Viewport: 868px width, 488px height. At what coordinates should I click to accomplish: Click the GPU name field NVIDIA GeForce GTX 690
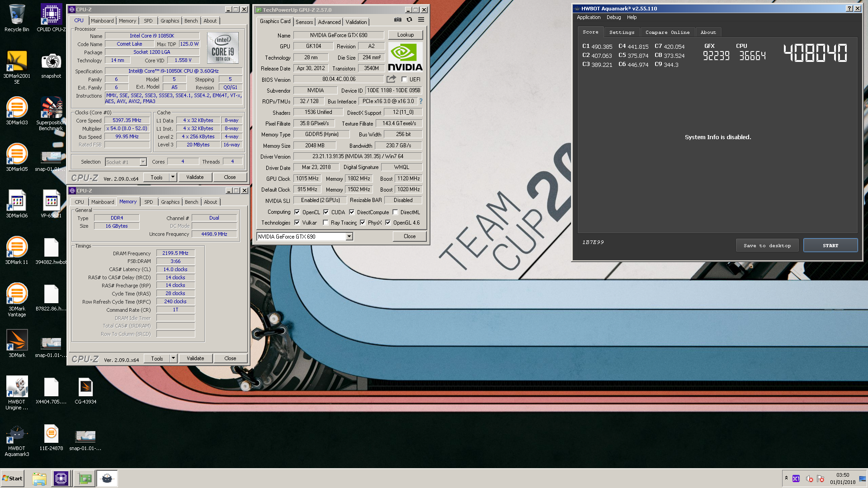coord(339,35)
